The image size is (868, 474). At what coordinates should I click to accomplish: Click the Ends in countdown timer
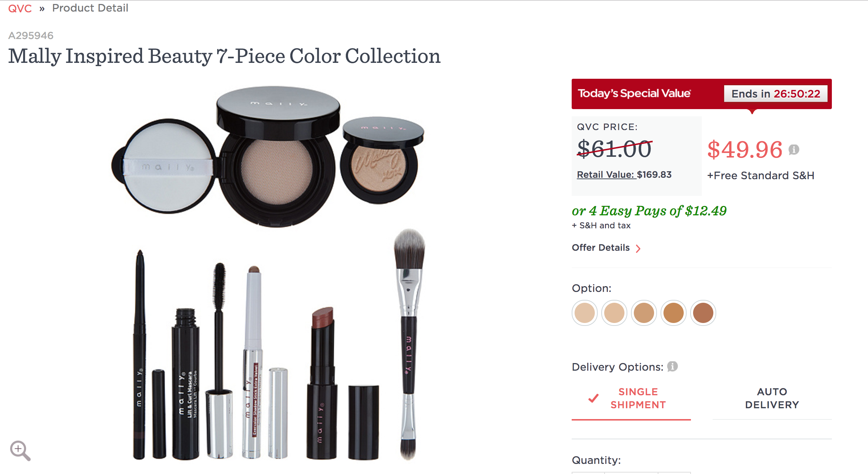point(776,94)
